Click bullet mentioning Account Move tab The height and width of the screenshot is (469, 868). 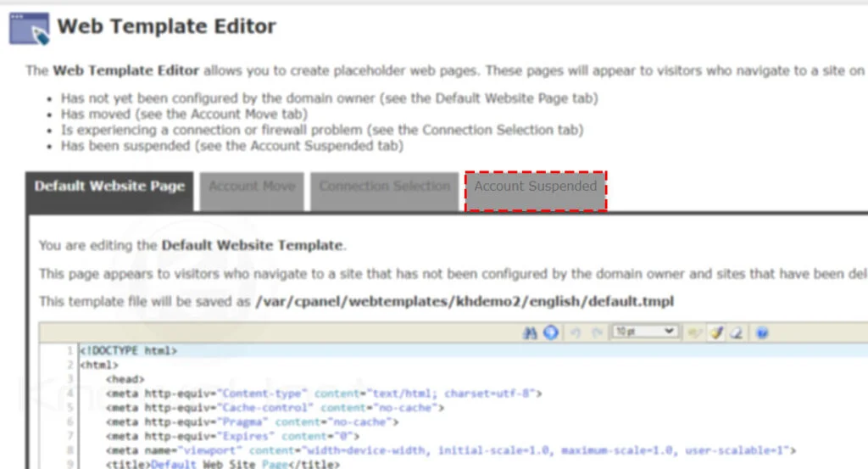click(184, 114)
